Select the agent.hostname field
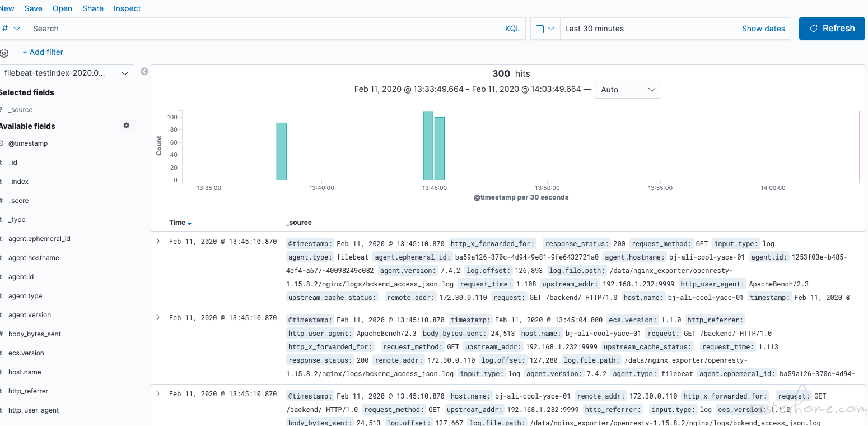 pos(34,258)
